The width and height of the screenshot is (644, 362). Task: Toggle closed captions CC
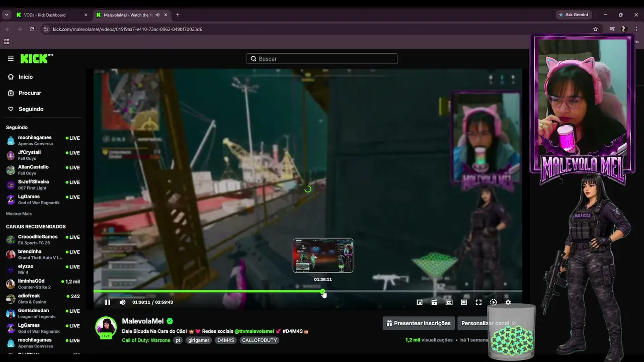click(449, 302)
